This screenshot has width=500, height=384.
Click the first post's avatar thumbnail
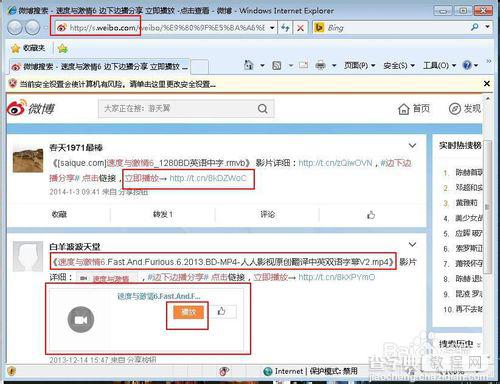click(x=28, y=160)
